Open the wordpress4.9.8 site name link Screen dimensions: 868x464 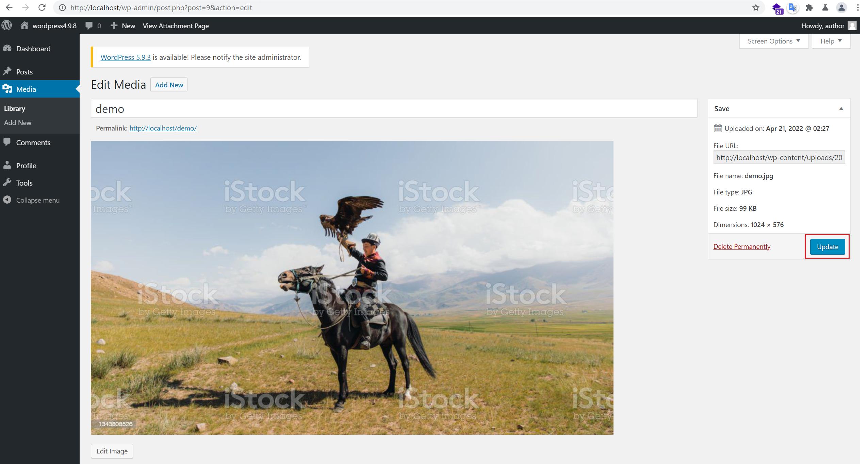point(54,26)
